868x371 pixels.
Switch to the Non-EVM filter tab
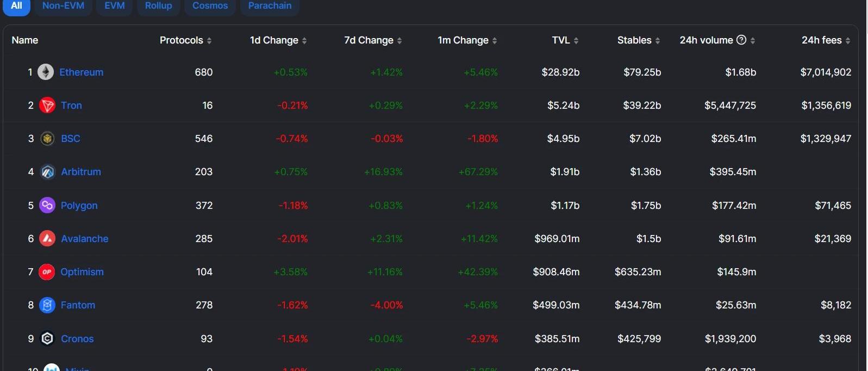tap(63, 6)
